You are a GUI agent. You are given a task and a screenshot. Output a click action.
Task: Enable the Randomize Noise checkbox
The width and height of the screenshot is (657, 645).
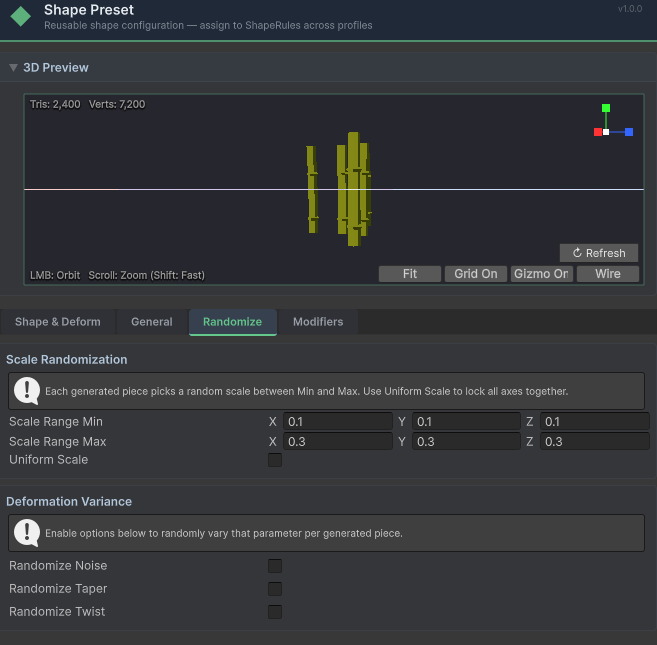[275, 566]
